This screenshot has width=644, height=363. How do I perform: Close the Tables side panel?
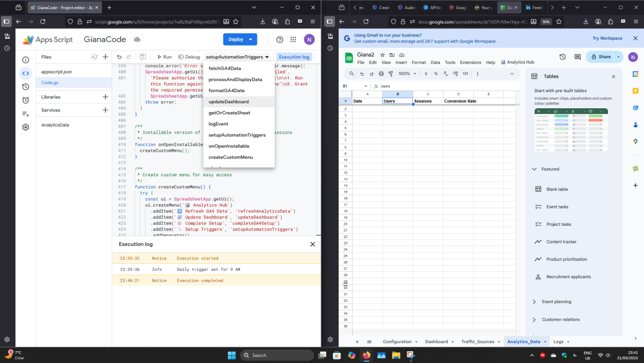pyautogui.click(x=613, y=77)
